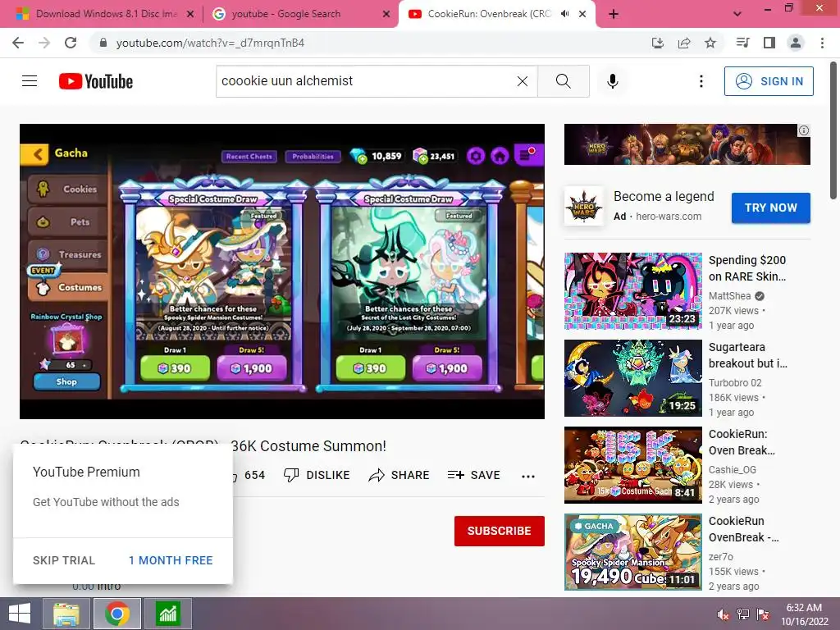Screen dimensions: 840x630
Task: Open a new browser tab
Action: point(614,14)
